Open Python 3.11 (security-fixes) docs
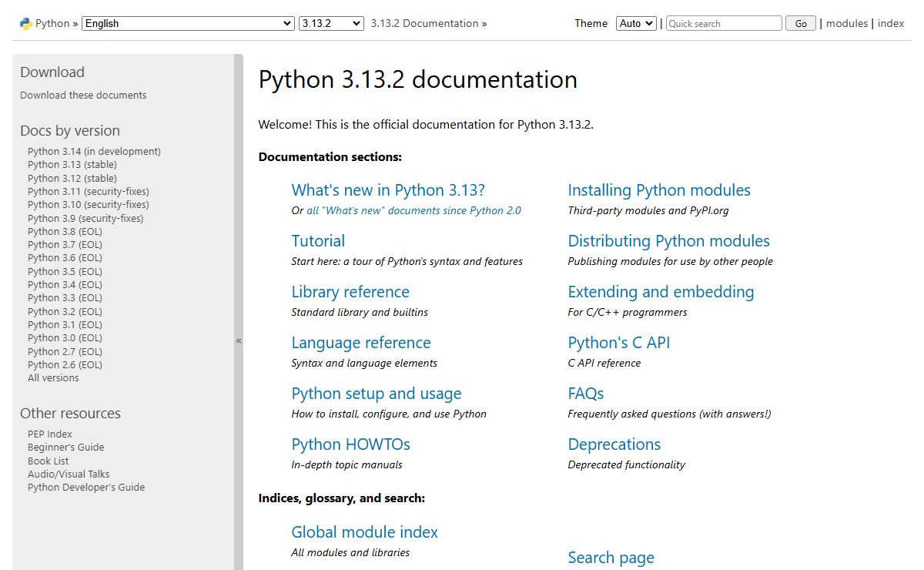Viewport: 924px width, 570px height. coord(89,191)
